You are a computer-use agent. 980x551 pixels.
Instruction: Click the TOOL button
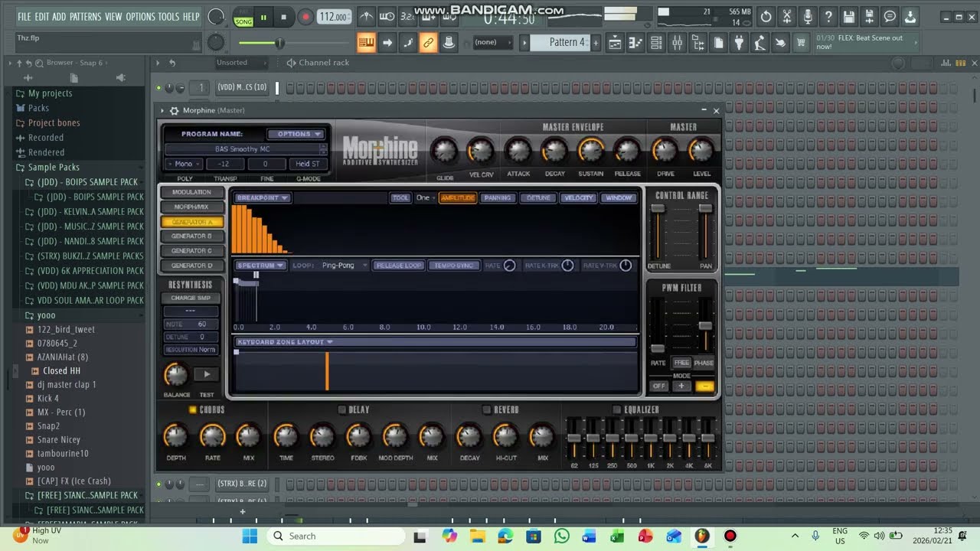tap(400, 198)
